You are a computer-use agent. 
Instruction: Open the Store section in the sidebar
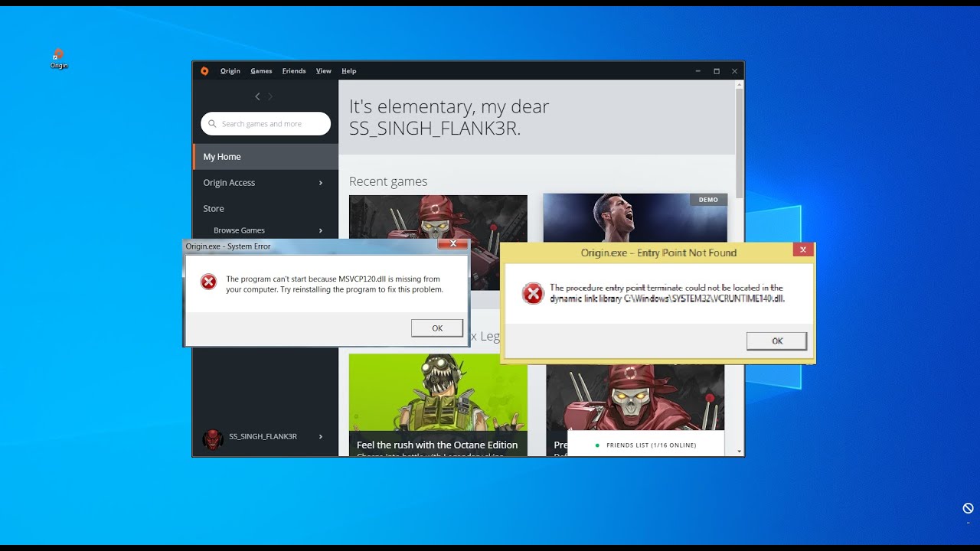214,209
